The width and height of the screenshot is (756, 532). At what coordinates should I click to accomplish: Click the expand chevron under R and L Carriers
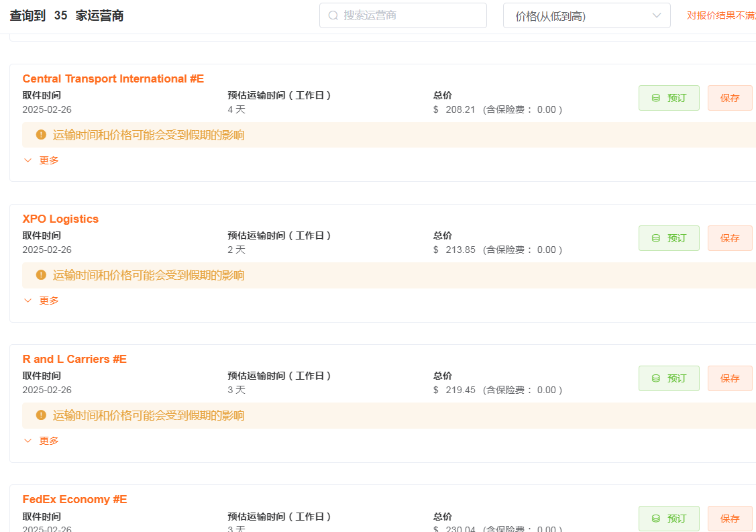point(28,441)
